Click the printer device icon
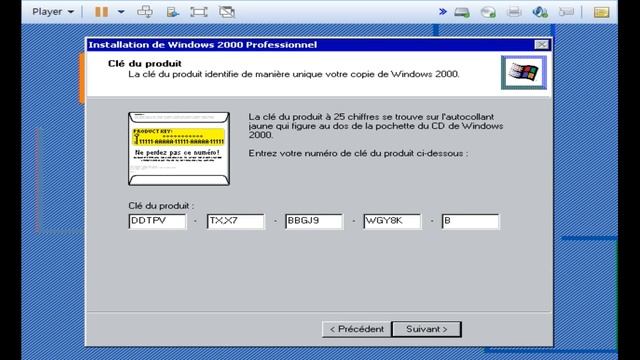The height and width of the screenshot is (360, 640). pos(514,12)
